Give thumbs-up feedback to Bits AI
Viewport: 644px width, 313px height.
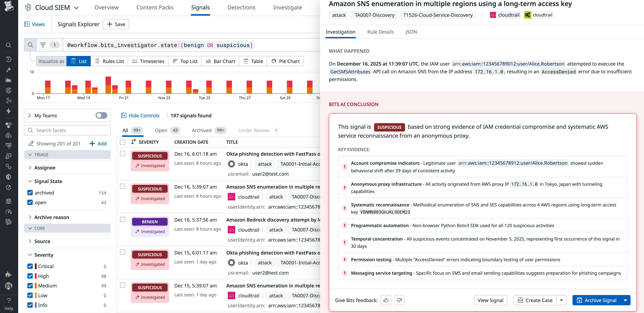(x=386, y=300)
